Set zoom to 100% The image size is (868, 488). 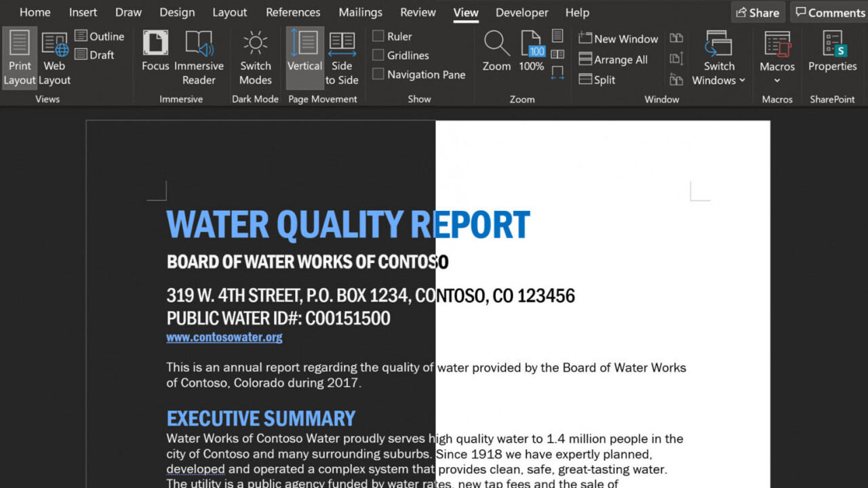(x=532, y=44)
